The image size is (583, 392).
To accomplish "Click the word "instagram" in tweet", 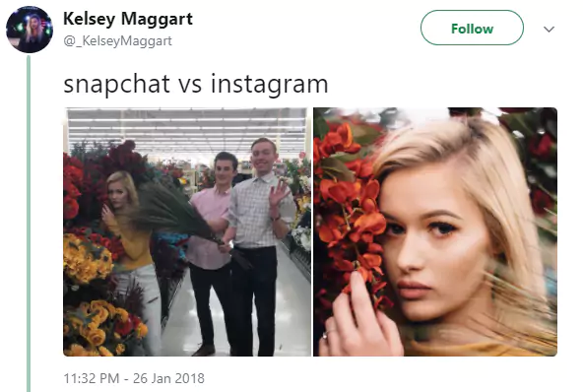I will (x=270, y=85).
